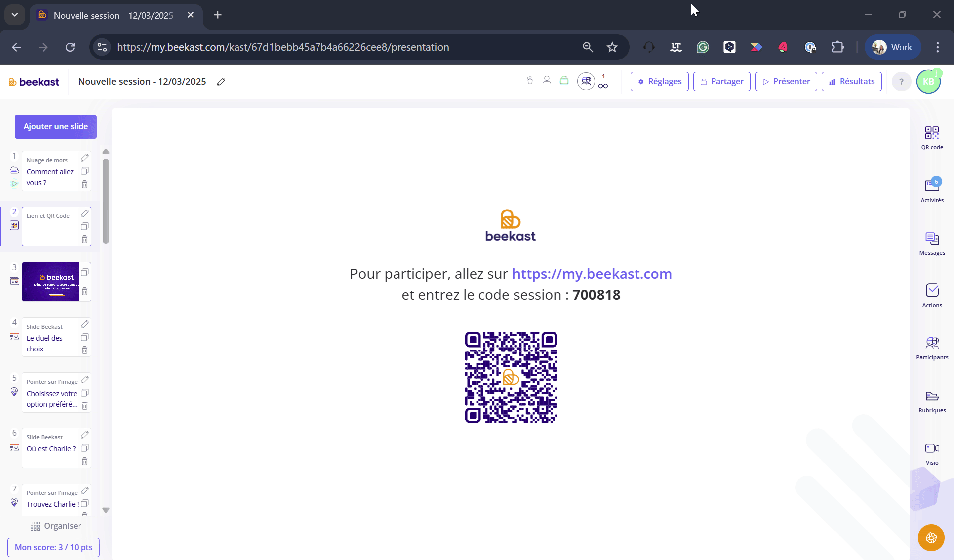Open browser tab search dropdown
Viewport: 954px width, 560px height.
[x=15, y=15]
